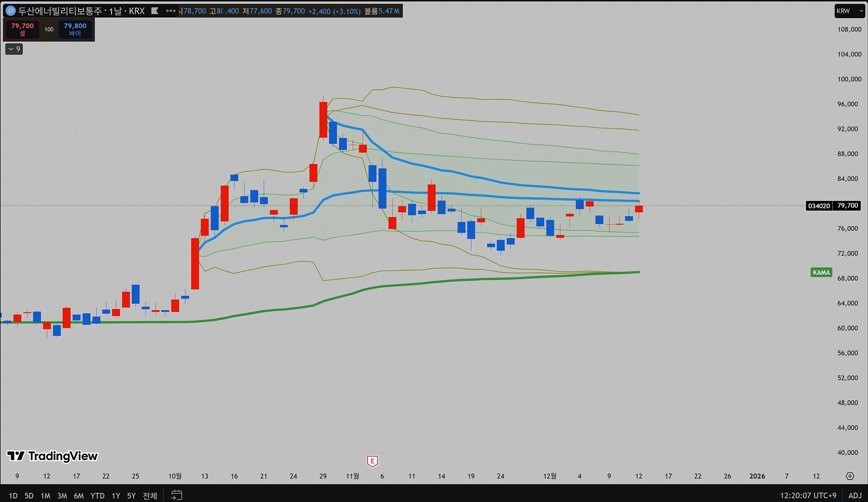Toggle ADJ adjusted data option

[x=855, y=495]
